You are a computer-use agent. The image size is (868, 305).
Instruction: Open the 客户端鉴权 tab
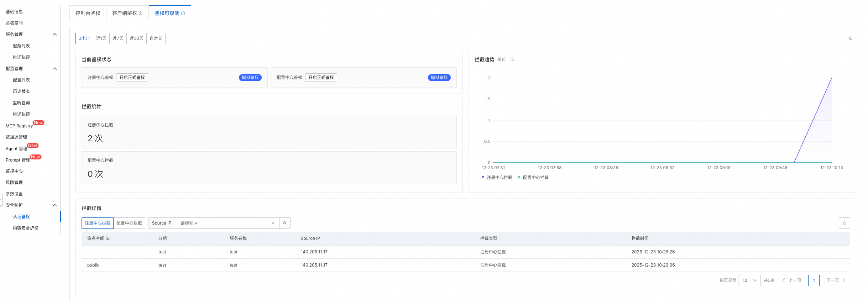127,14
